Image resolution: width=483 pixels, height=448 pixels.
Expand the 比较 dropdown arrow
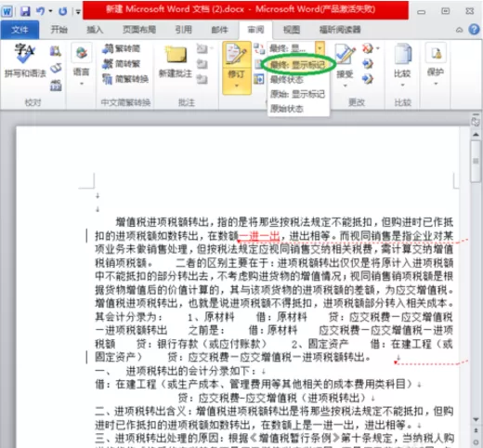click(402, 86)
